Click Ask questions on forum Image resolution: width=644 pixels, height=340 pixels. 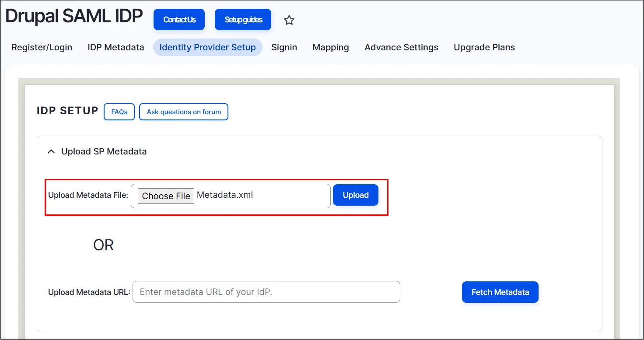(x=184, y=112)
